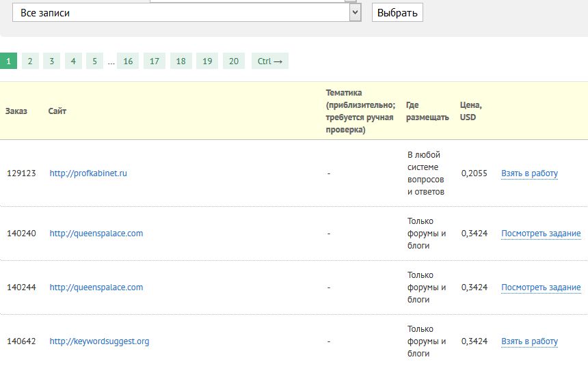Click the "Выбрать" button
This screenshot has width=588, height=366.
pyautogui.click(x=397, y=12)
